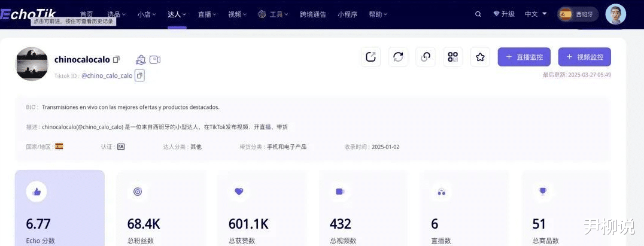The width and height of the screenshot is (644, 246).
Task: Click the video camera icon beside the name
Action: click(155, 60)
